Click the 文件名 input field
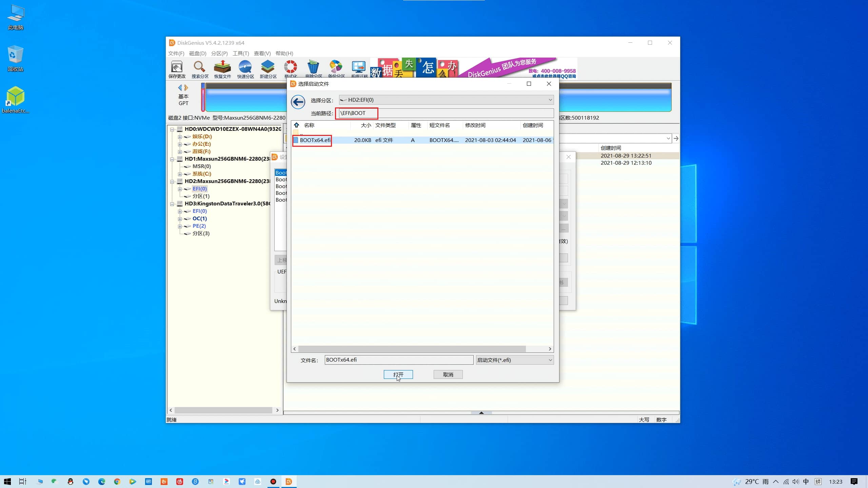 point(398,360)
